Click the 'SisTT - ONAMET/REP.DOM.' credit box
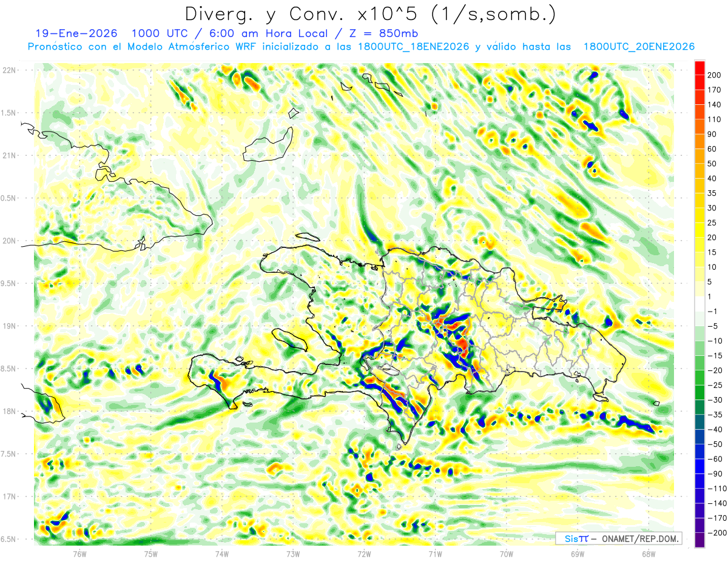This screenshot has height=562, width=728. pyautogui.click(x=618, y=538)
